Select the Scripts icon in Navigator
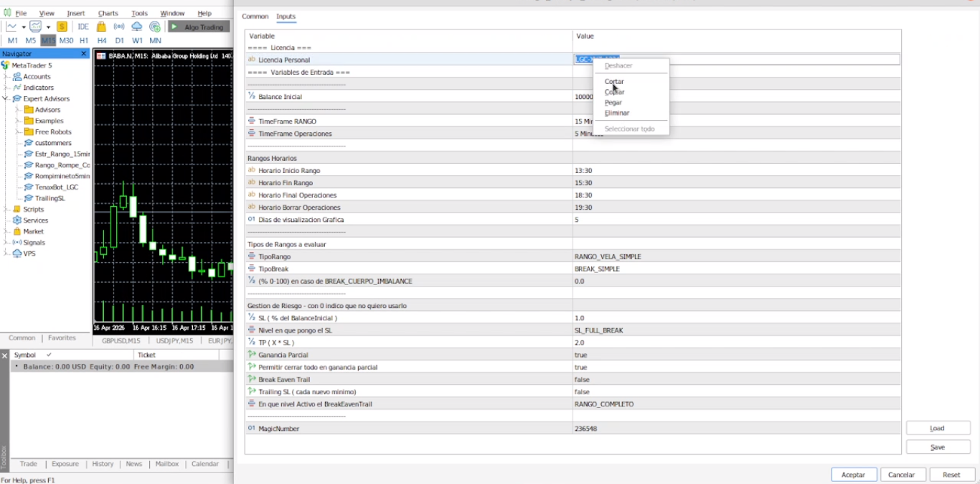Viewport: 980px width, 484px height. [x=17, y=209]
